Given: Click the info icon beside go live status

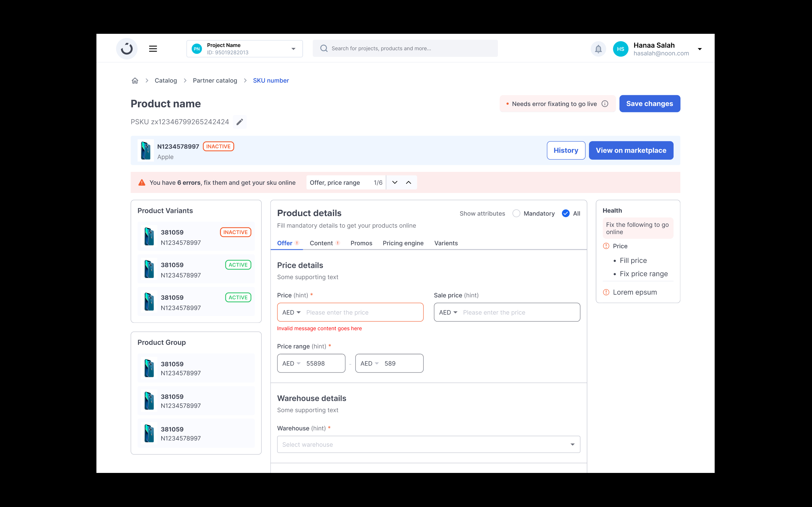Looking at the screenshot, I should pos(605,104).
